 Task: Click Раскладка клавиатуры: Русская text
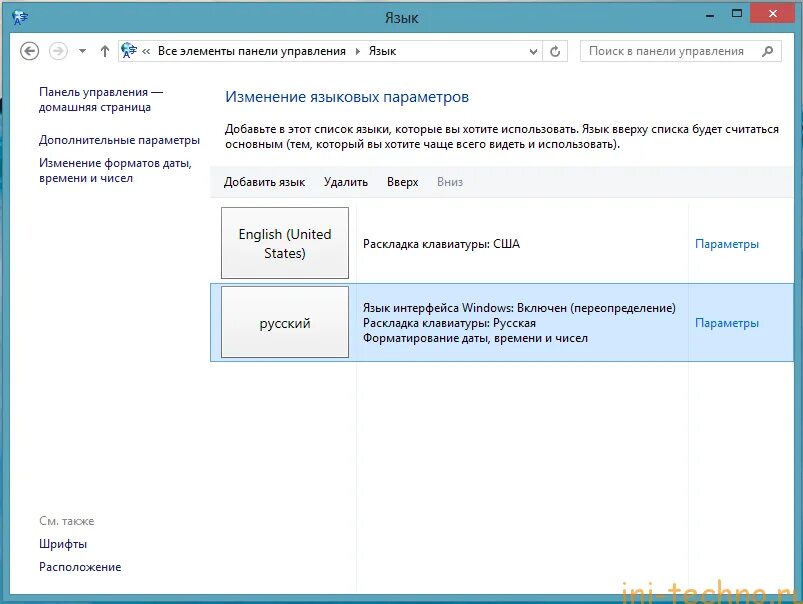pyautogui.click(x=449, y=323)
